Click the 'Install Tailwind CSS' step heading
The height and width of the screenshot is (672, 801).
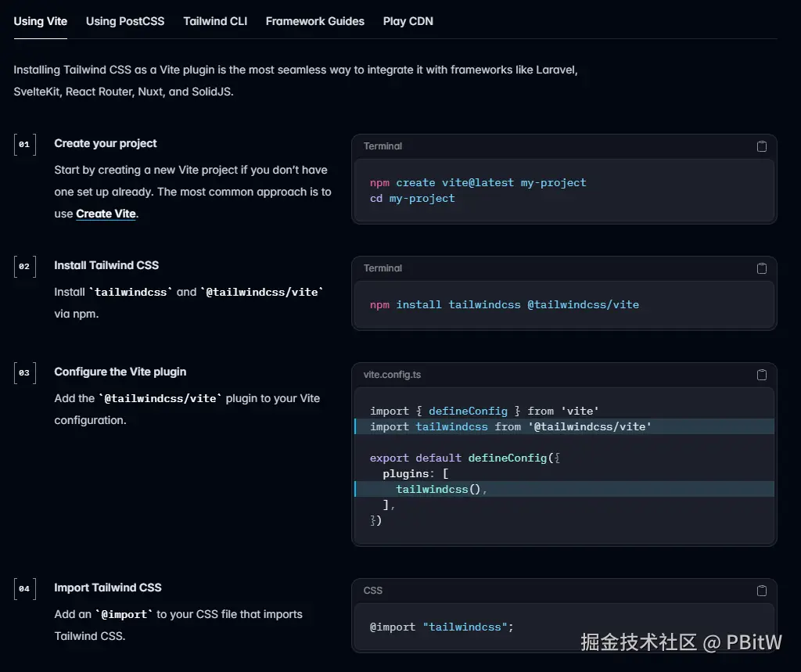coord(106,265)
